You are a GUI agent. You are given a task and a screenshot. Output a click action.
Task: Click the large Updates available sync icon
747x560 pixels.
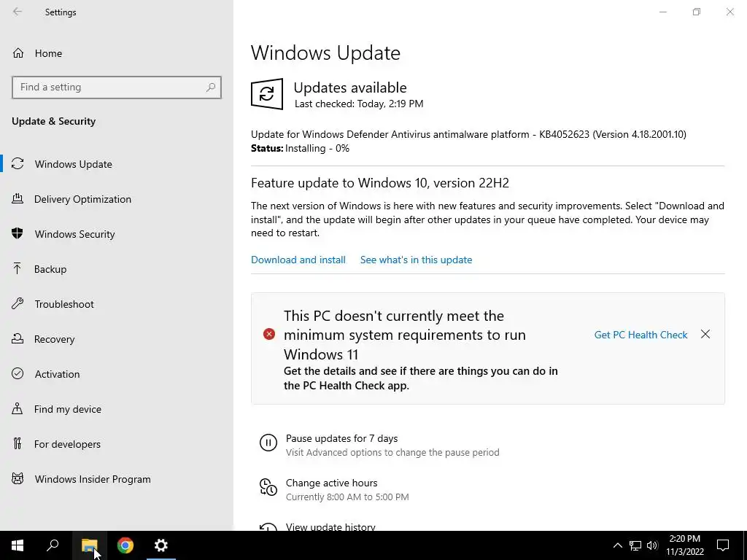tap(267, 94)
